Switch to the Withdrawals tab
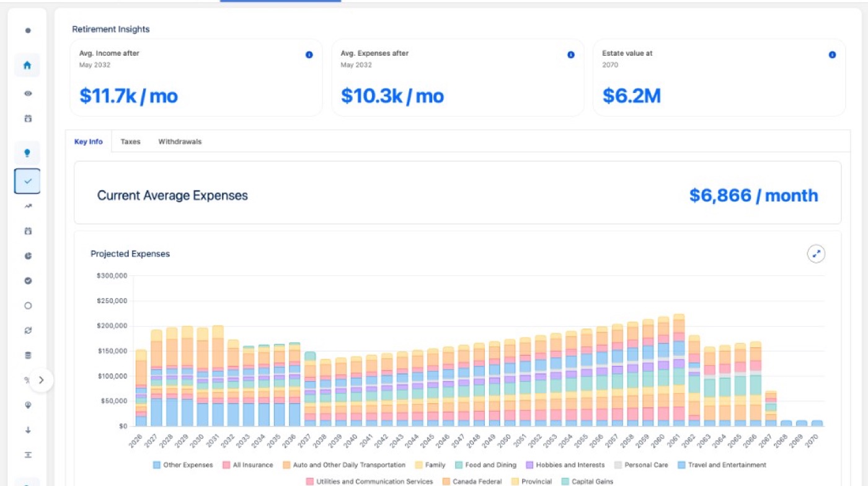 (180, 141)
